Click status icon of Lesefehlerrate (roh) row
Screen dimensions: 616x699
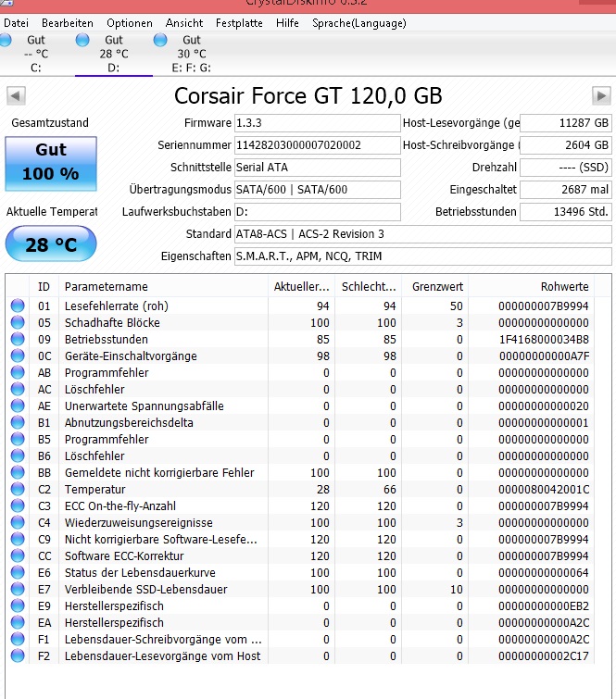(18, 306)
